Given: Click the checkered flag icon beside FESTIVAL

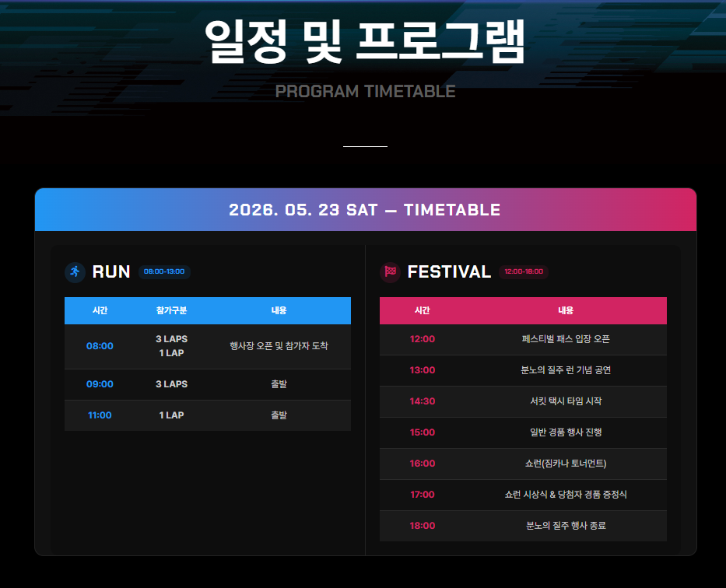Looking at the screenshot, I should (x=390, y=271).
